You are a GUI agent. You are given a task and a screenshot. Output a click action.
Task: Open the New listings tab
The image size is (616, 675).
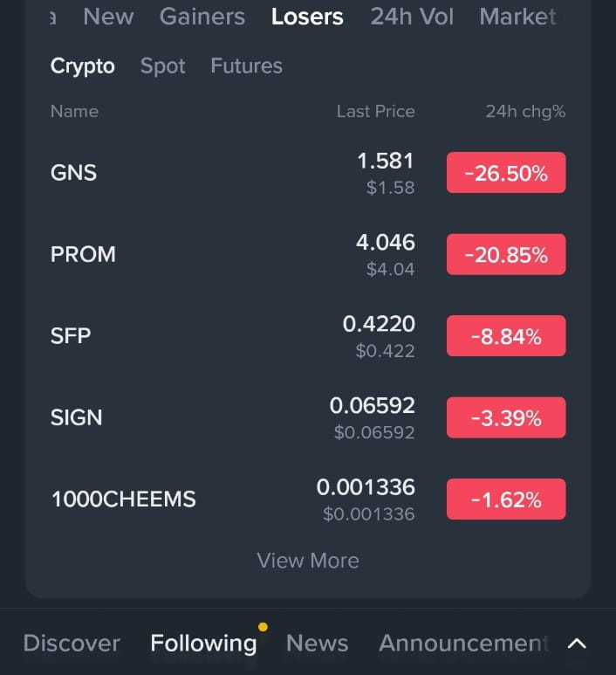point(108,17)
